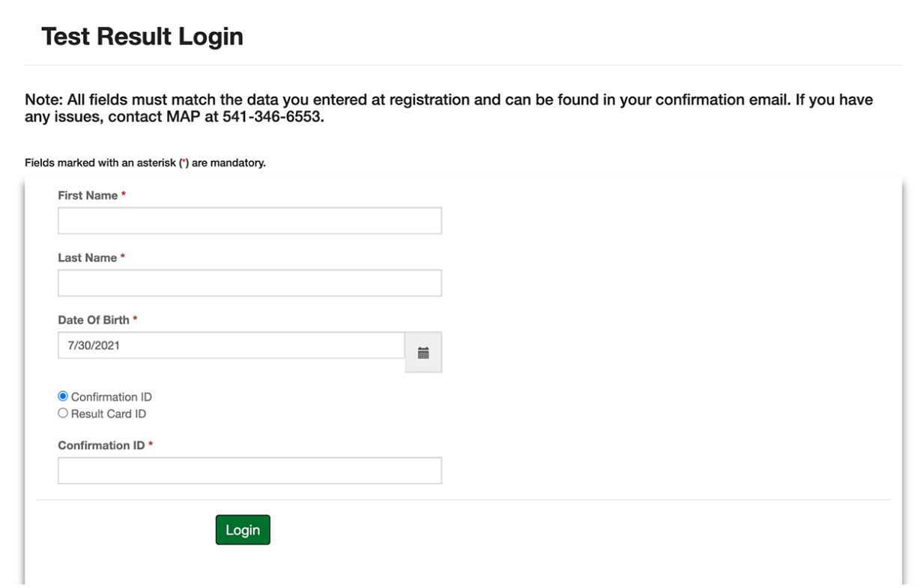Open the calendar date picker icon
The image size is (920, 588).
(x=423, y=351)
